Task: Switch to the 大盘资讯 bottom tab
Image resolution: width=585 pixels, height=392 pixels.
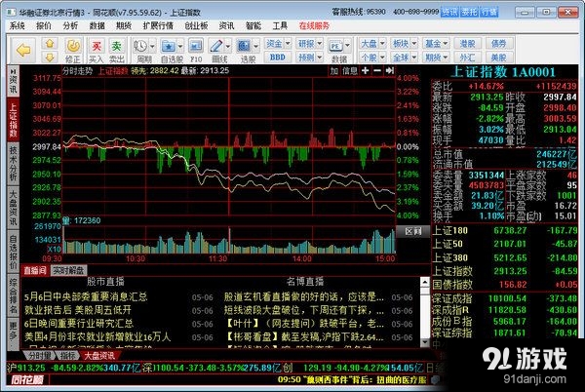Action: (99, 356)
